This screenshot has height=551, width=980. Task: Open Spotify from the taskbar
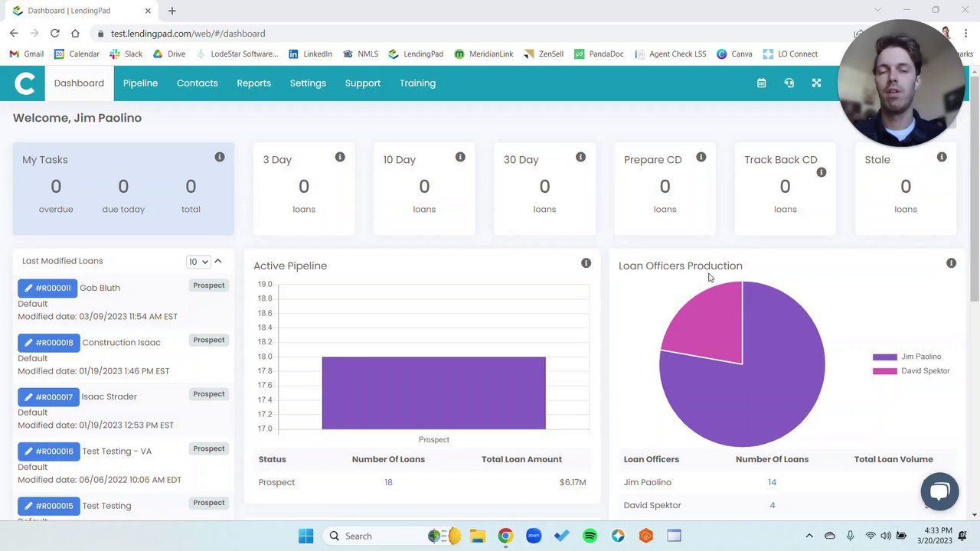tap(590, 536)
